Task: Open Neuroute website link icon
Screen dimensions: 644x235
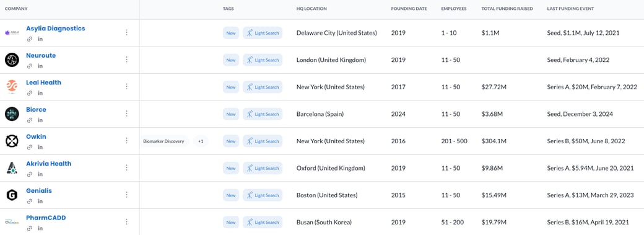Action: (30, 66)
